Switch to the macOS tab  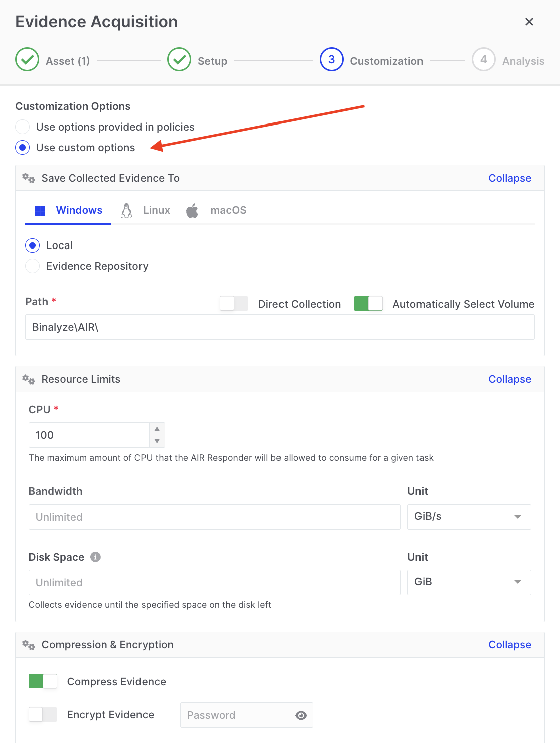pos(217,210)
